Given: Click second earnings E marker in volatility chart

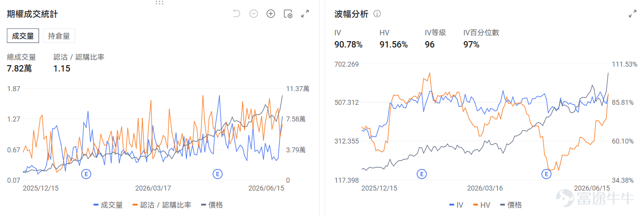Looking at the screenshot, I should coord(547,173).
